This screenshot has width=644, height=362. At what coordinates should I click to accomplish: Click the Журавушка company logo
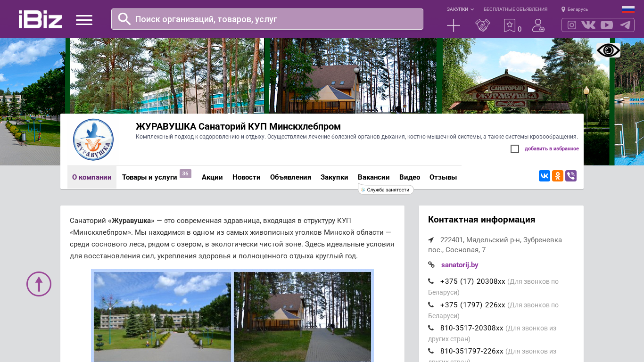click(93, 140)
